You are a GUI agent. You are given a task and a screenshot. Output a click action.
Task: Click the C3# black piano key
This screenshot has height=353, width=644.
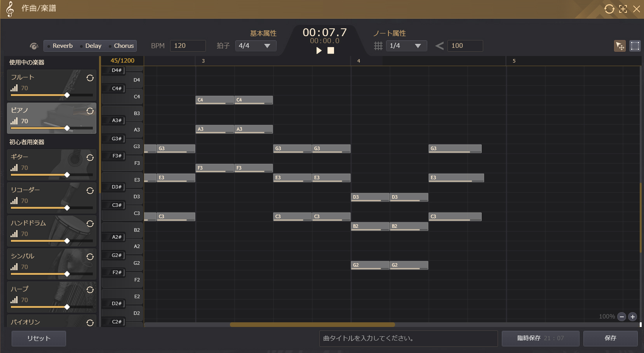113,205
